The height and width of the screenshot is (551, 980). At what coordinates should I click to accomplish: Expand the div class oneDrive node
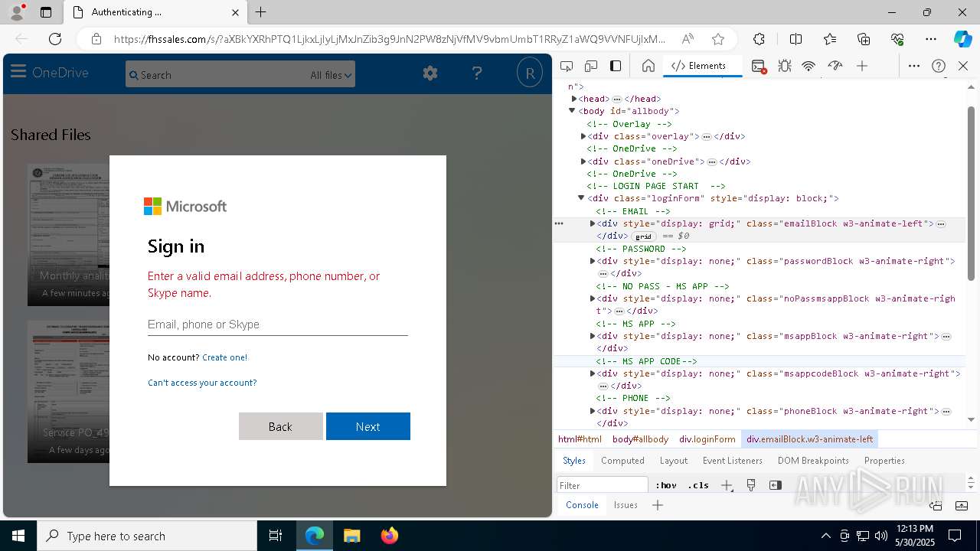583,161
